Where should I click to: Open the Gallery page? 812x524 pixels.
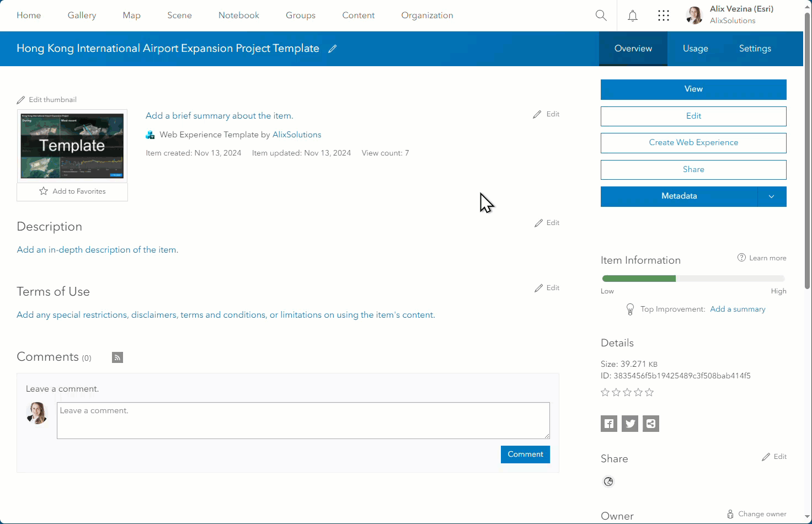pyautogui.click(x=82, y=15)
